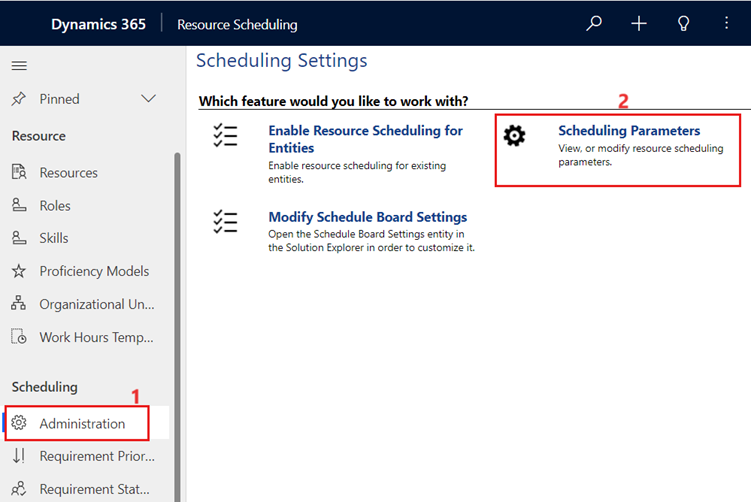Open Modify Schedule Board Settings link
The height and width of the screenshot is (503, 751).
[367, 217]
